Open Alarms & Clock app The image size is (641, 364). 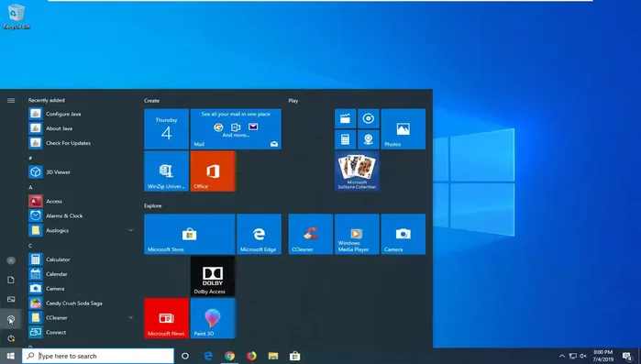click(x=81, y=215)
